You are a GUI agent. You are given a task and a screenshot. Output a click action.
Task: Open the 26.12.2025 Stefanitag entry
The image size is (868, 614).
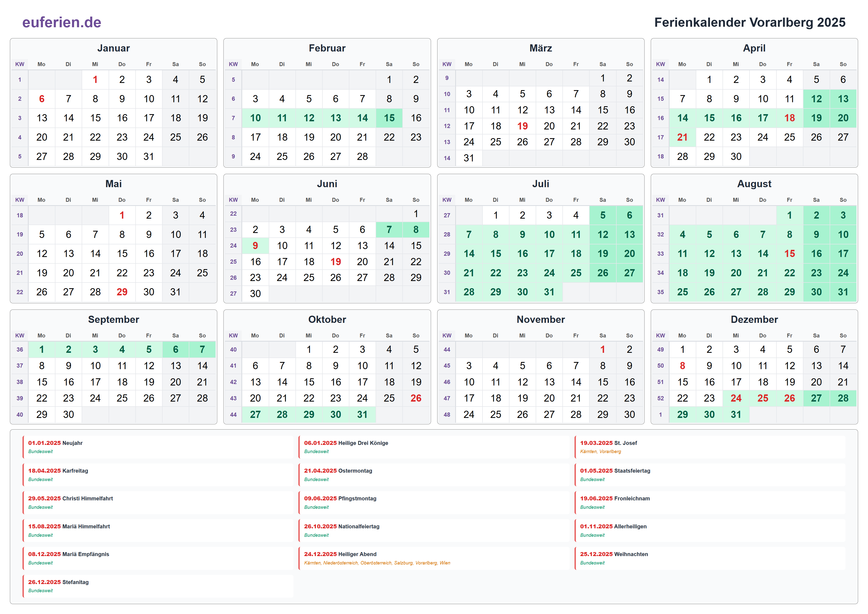click(158, 586)
